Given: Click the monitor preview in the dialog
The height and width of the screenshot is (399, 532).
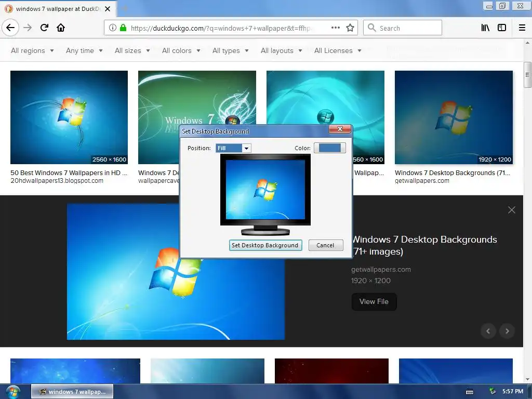Looking at the screenshot, I should pyautogui.click(x=265, y=194).
